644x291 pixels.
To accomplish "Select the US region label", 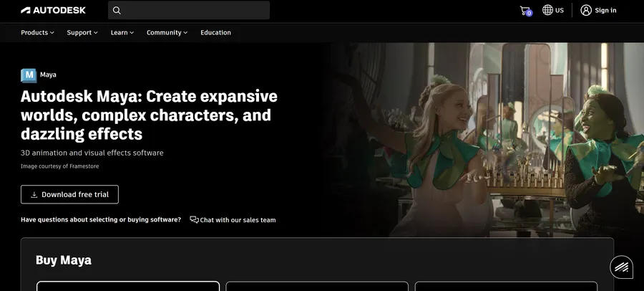I will pos(560,10).
